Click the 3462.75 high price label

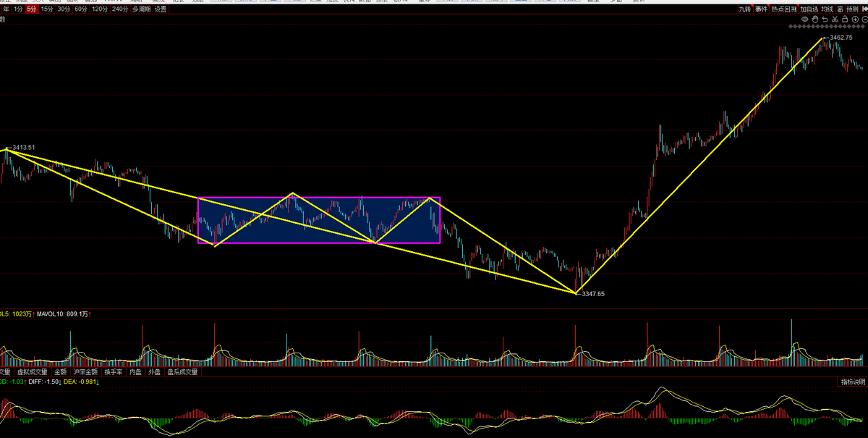pos(843,37)
